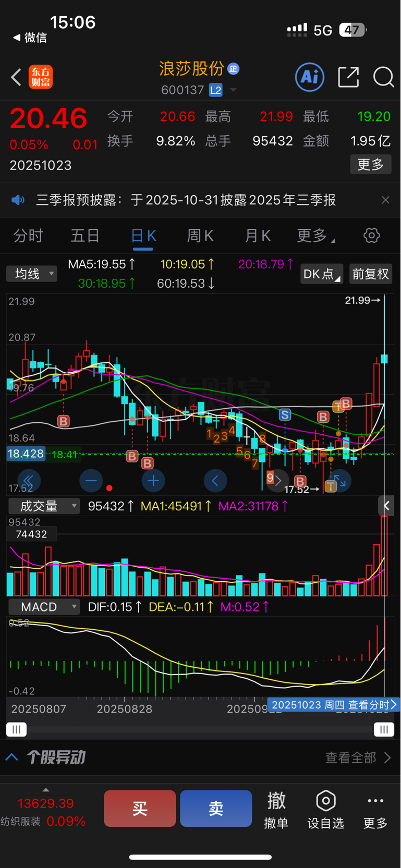Screen dimensions: 401x868
Task: Open the 成交量 indicator dropdown
Action: coord(44,506)
